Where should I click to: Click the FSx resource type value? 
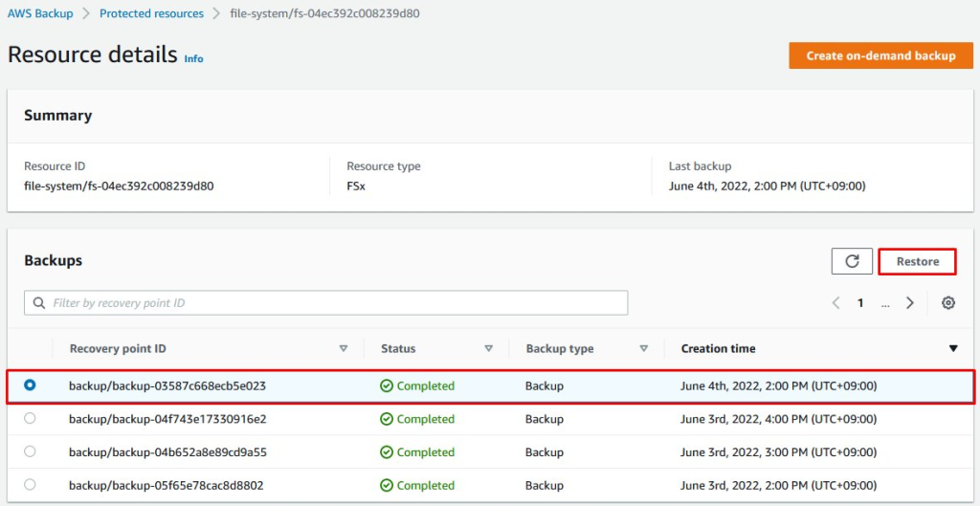pos(356,186)
